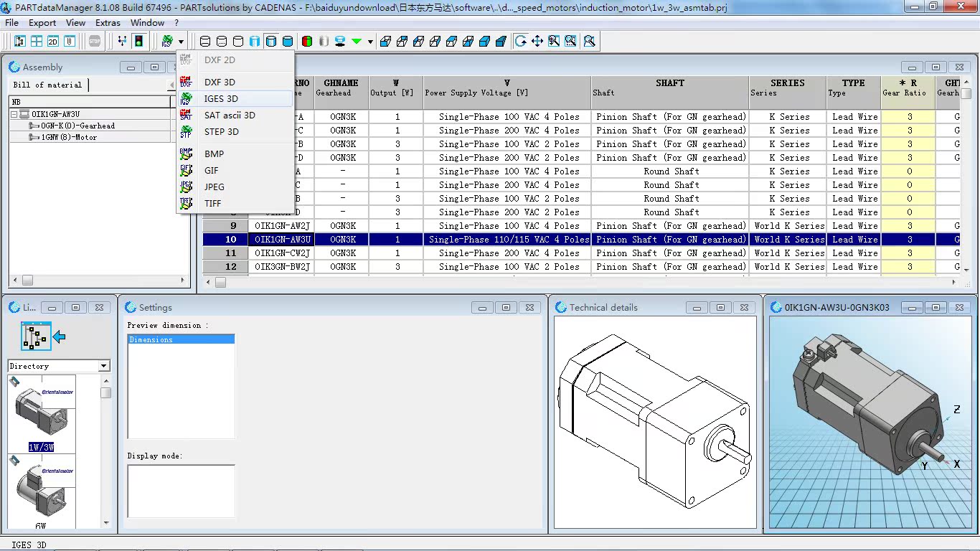
Task: Click cell 0IK1GN-CW2J in table
Action: tap(281, 253)
